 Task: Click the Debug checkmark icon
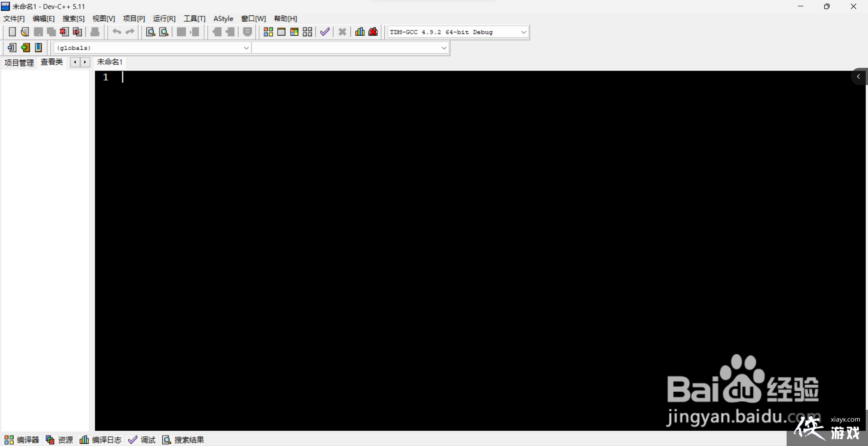[325, 32]
